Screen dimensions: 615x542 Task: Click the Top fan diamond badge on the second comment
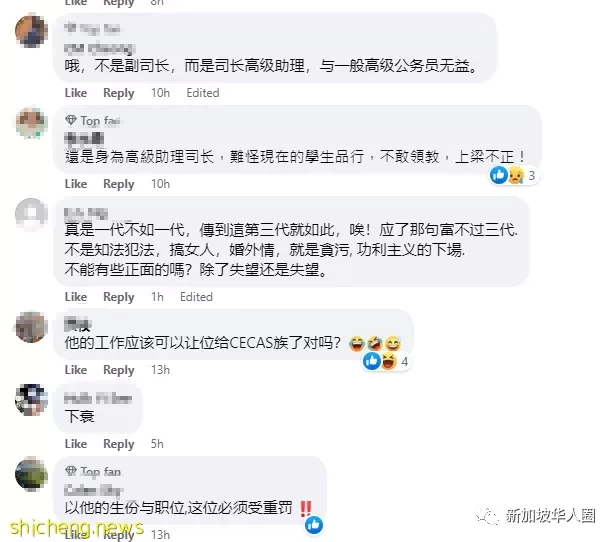click(x=71, y=120)
